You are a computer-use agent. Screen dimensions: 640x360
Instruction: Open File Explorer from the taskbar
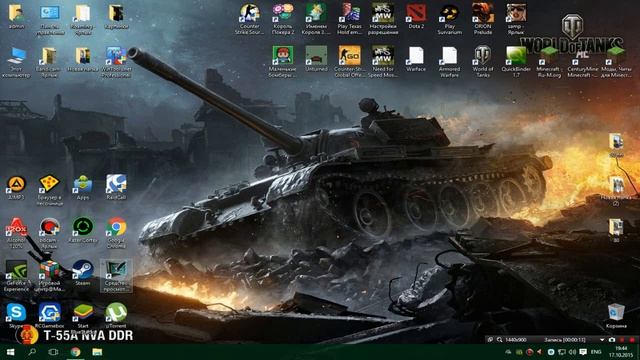point(97,352)
